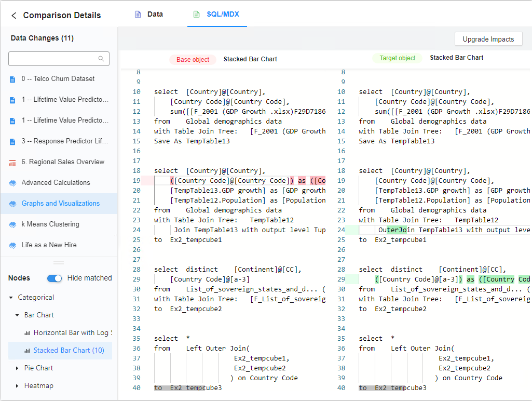Click the search magnifier icon
This screenshot has width=532, height=401.
[x=102, y=59]
